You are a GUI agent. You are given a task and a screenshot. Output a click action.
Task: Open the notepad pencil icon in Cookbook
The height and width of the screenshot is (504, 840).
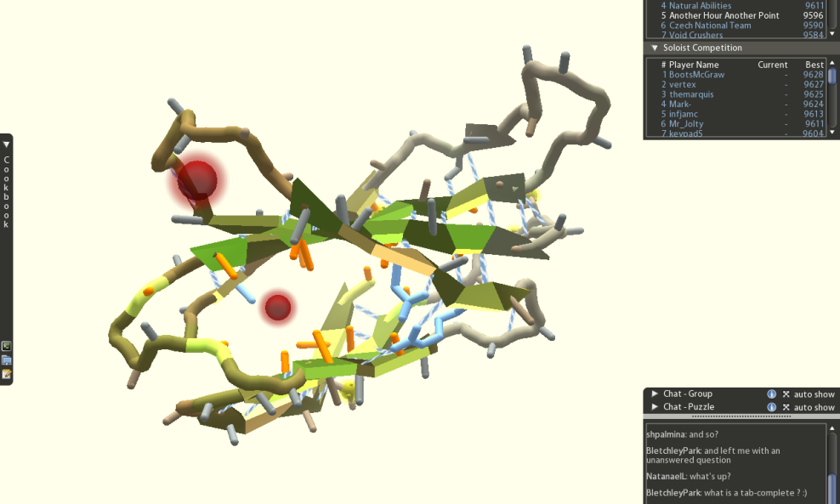7,374
